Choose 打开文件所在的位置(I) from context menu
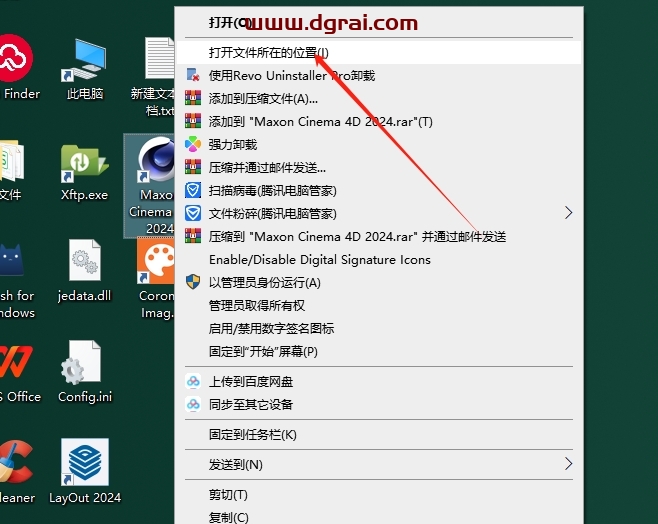658x524 pixels. 379,52
